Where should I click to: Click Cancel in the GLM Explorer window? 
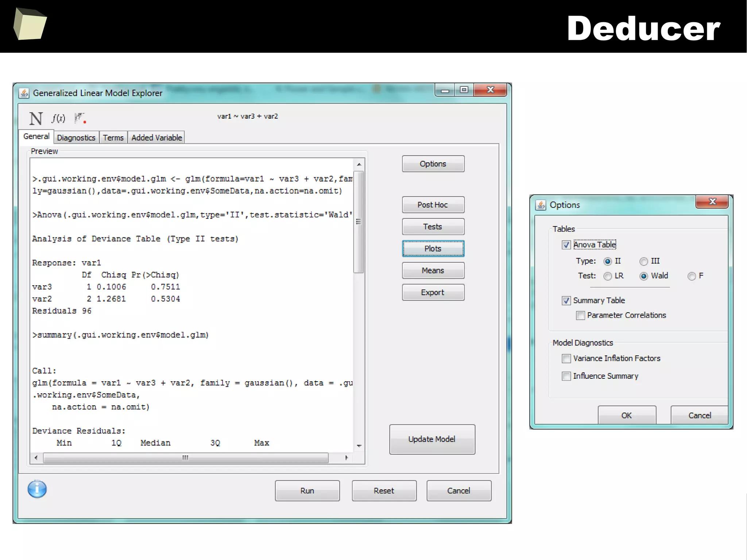[459, 491]
